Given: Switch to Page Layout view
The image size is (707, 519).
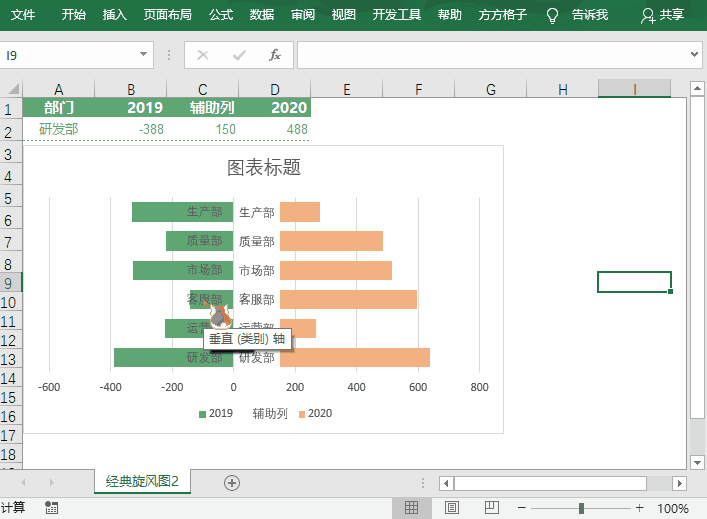Looking at the screenshot, I should click(452, 508).
